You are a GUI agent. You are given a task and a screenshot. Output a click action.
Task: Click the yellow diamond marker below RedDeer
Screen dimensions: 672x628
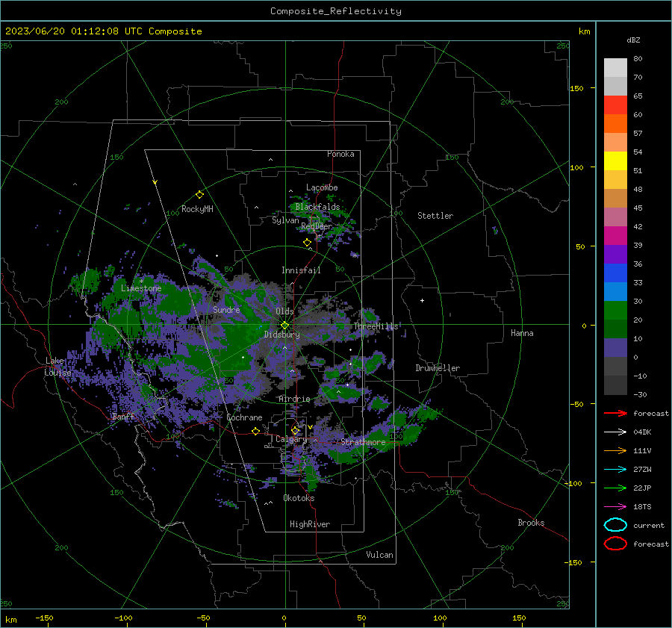307,242
